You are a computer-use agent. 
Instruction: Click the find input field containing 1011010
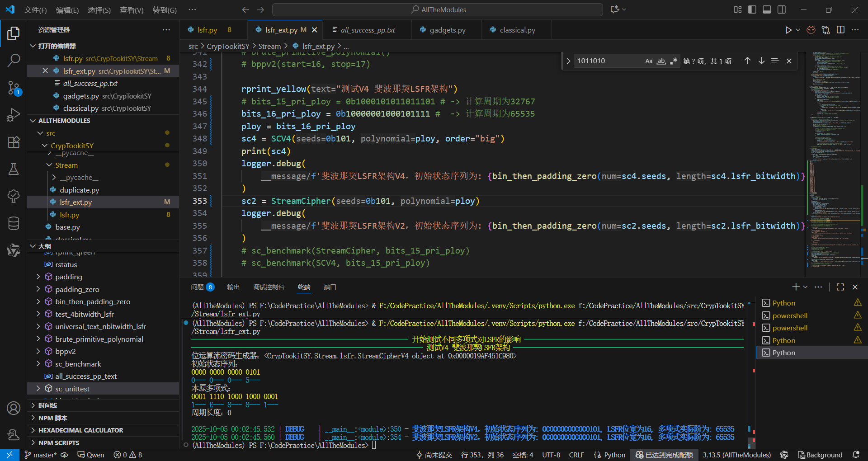(x=606, y=61)
